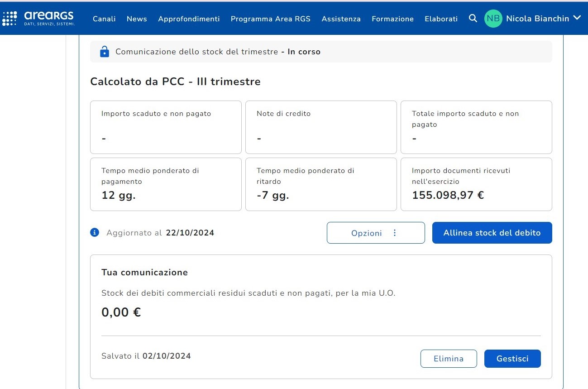The height and width of the screenshot is (389, 588).
Task: Open the Elaborati menu item
Action: 441,19
